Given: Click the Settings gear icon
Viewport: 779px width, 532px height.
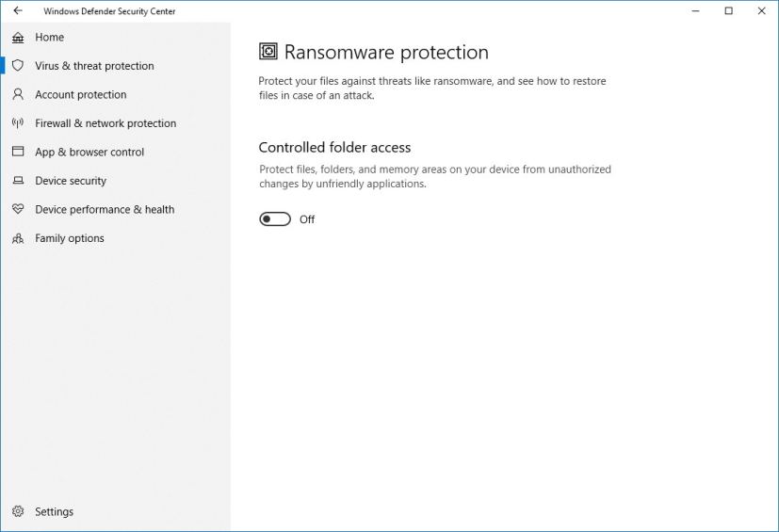Looking at the screenshot, I should coord(18,511).
